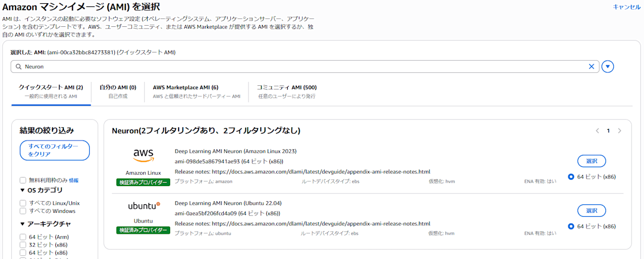Clear the Neuron search text with X

591,66
